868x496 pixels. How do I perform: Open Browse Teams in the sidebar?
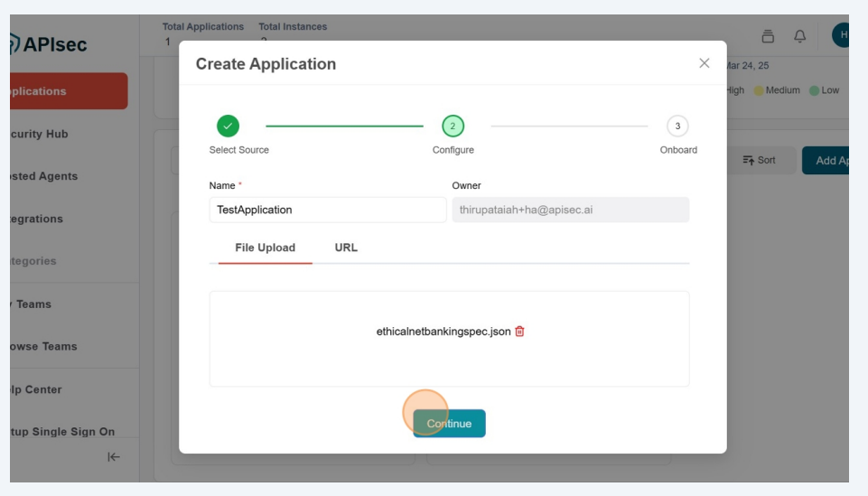click(x=43, y=347)
